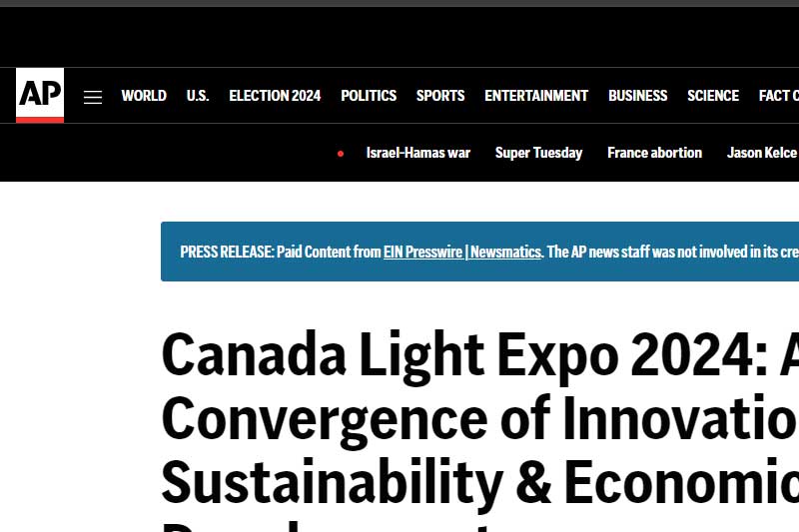Click the PRESS RELEASE label in blue banner

pos(227,252)
